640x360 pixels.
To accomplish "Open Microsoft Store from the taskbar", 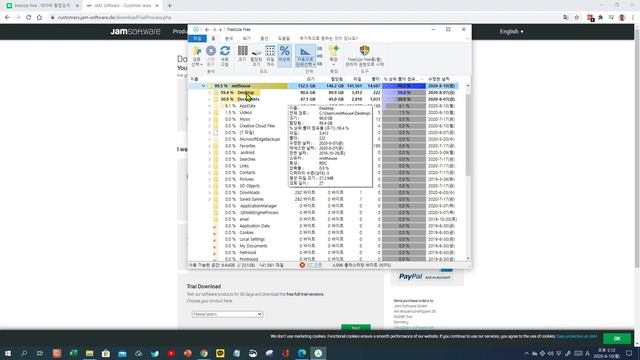I will (106, 353).
